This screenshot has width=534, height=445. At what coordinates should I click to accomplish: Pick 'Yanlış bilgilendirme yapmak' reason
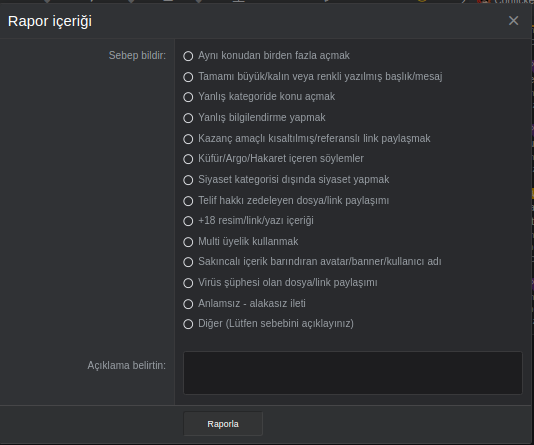[188, 118]
